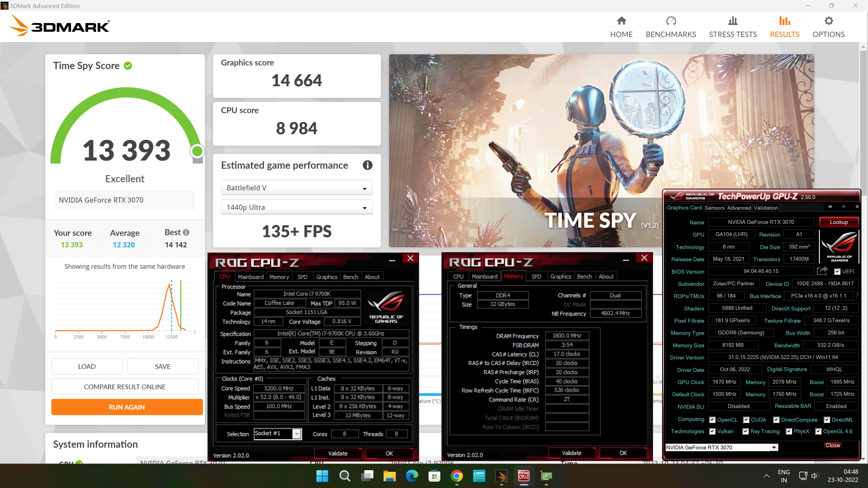868x488 pixels.
Task: Show hidden system tray icons
Action: tap(767, 476)
